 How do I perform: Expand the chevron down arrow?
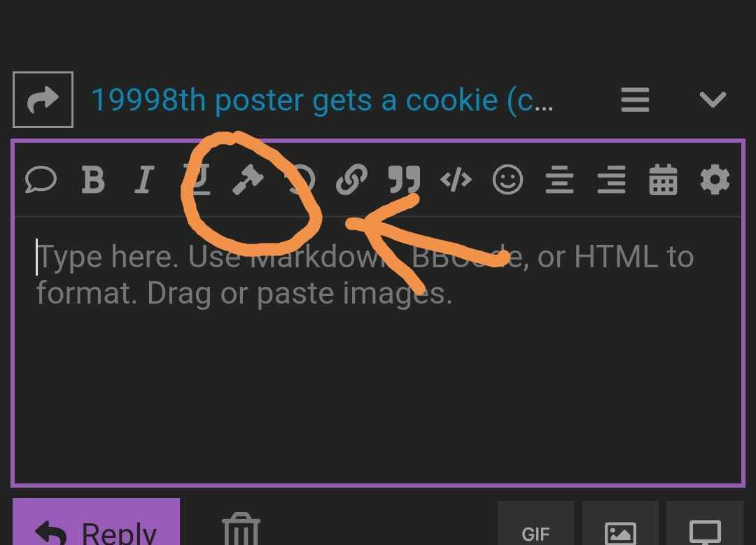[x=713, y=100]
